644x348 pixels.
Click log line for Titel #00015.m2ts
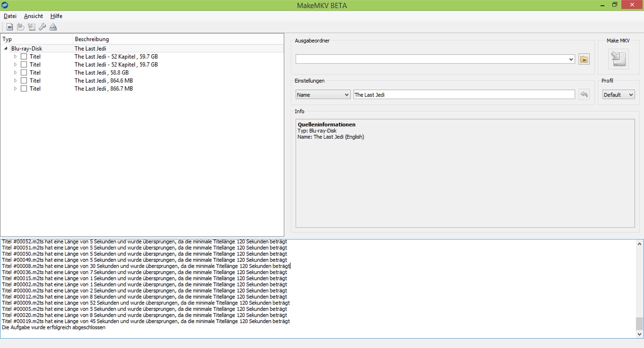pos(144,278)
